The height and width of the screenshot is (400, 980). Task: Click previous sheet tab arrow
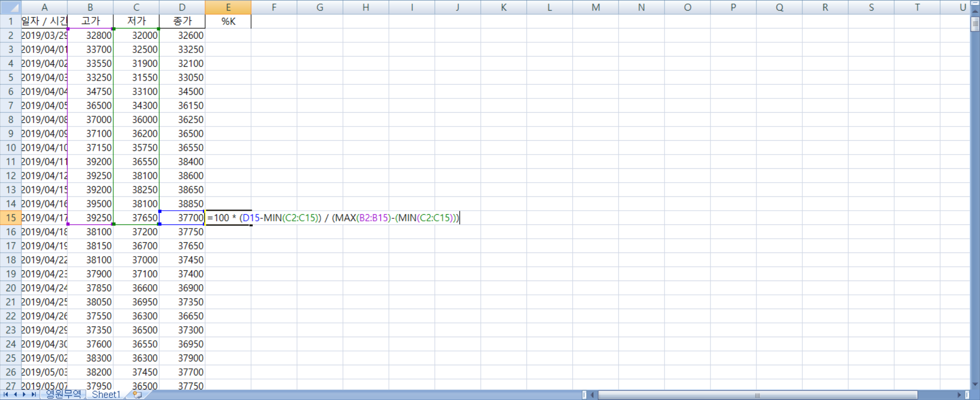click(15, 394)
